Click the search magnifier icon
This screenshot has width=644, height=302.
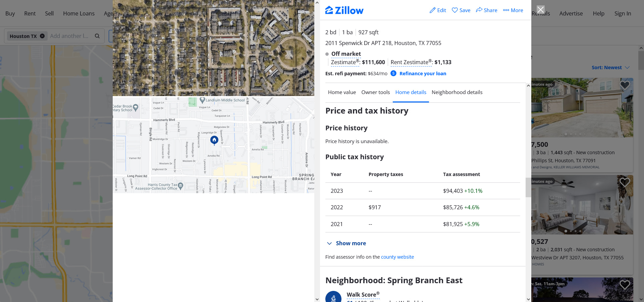pyautogui.click(x=97, y=36)
